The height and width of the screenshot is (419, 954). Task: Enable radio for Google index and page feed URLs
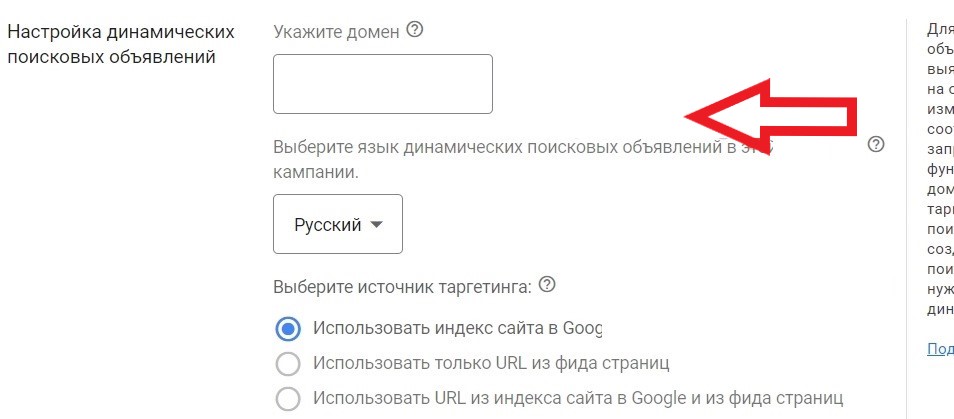point(288,398)
